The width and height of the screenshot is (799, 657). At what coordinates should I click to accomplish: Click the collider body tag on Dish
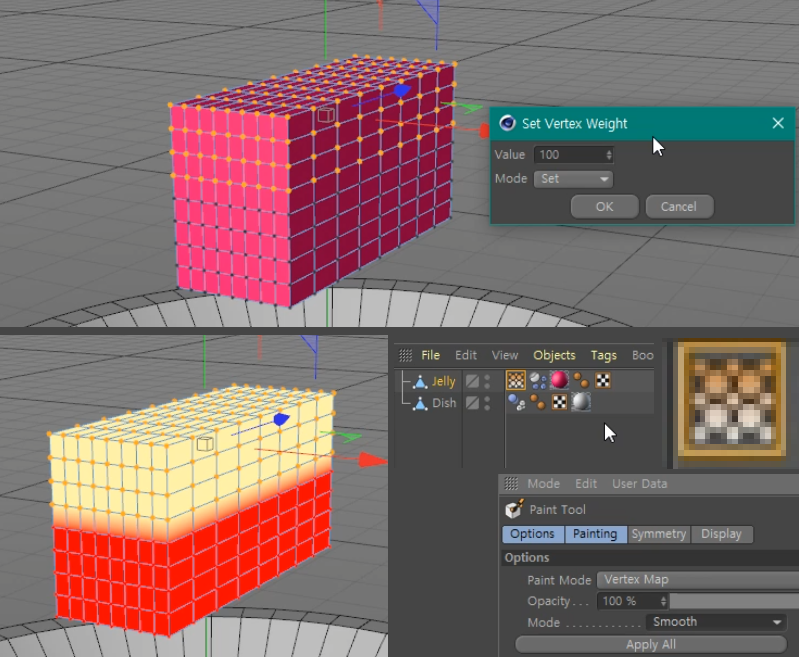(x=516, y=402)
